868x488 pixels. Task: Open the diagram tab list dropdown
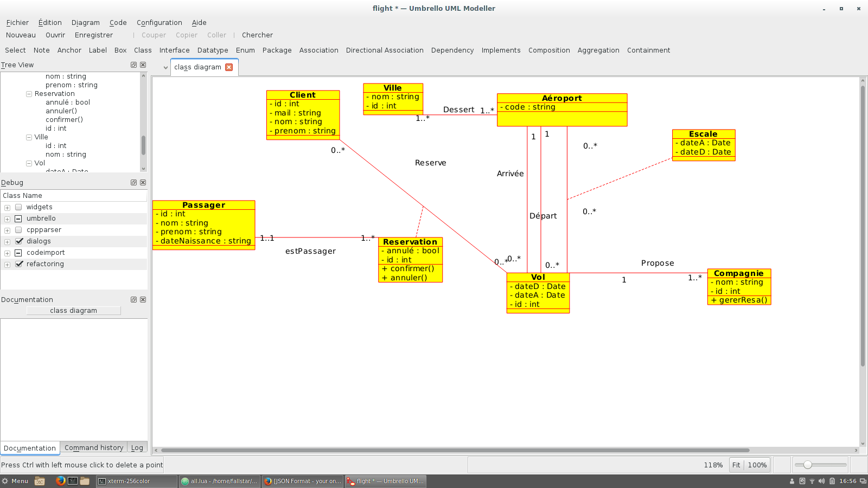[165, 68]
